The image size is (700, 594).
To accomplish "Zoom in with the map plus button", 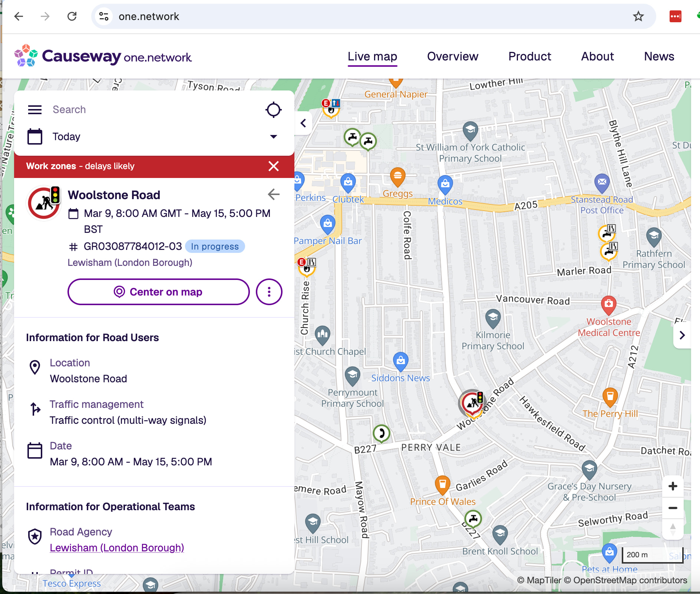I will pos(673,486).
